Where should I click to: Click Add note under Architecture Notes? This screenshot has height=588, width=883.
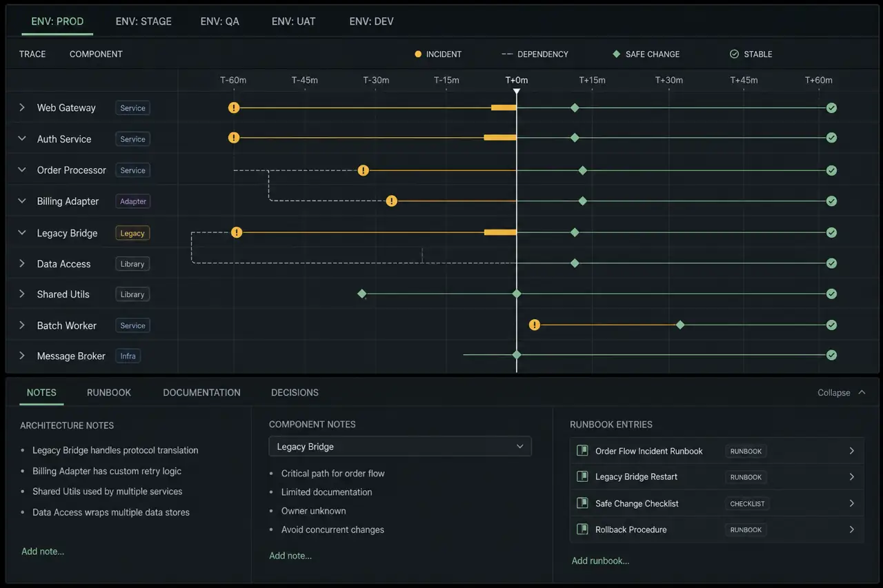[43, 551]
